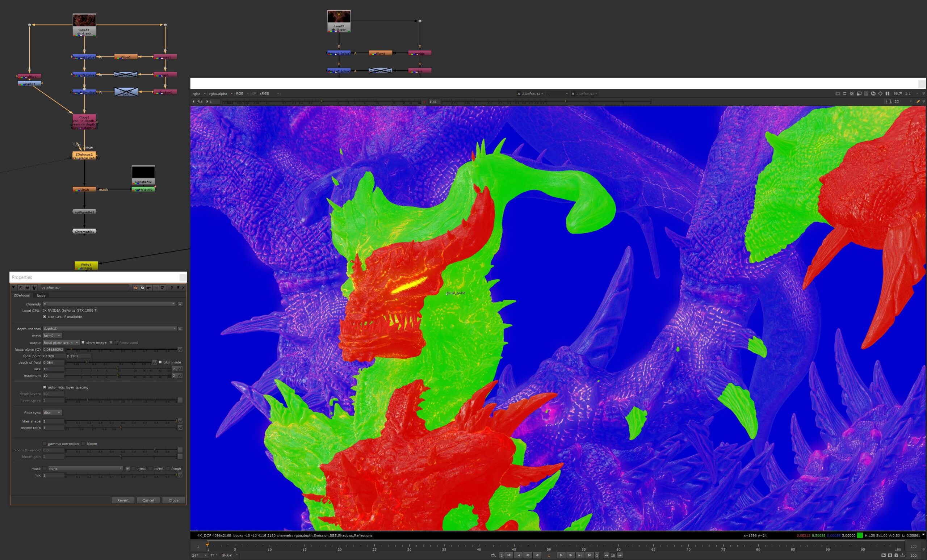Toggle Use GPU if available checkbox
Image resolution: width=927 pixels, height=560 pixels.
(x=45, y=317)
